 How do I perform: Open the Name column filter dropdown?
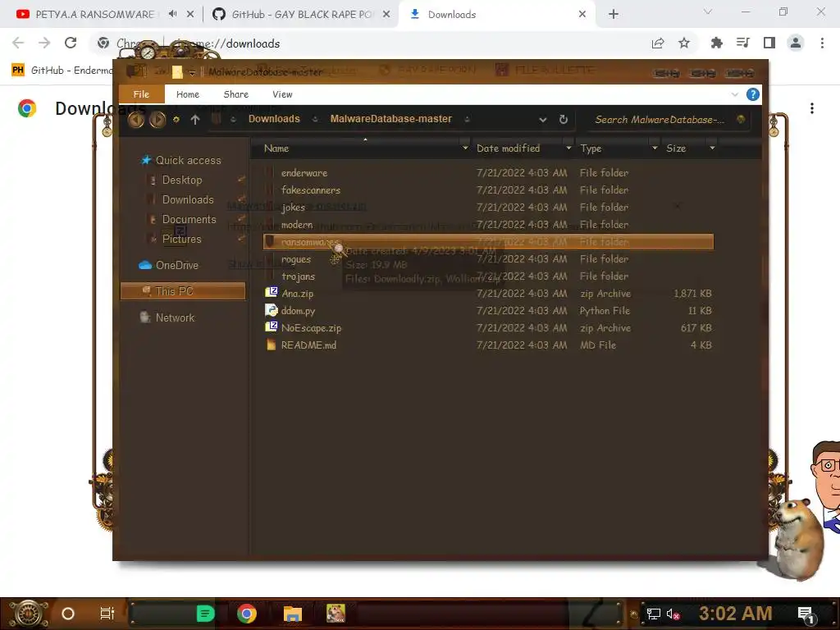coord(465,148)
